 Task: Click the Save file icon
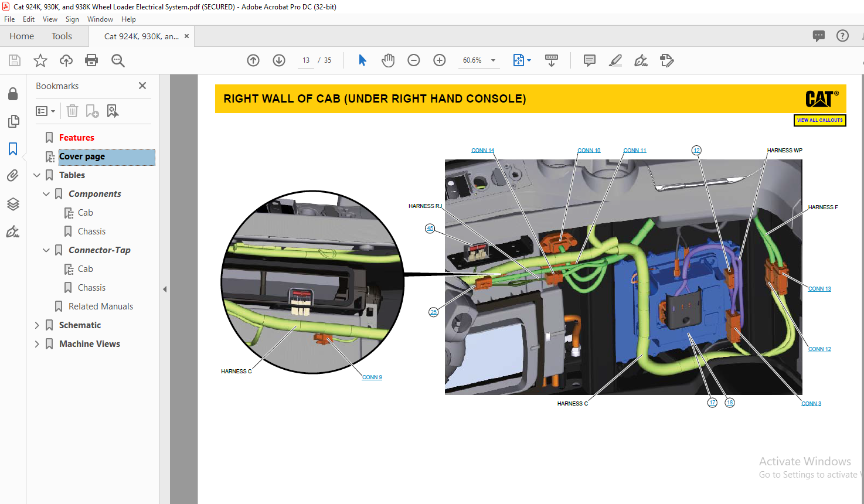tap(15, 60)
